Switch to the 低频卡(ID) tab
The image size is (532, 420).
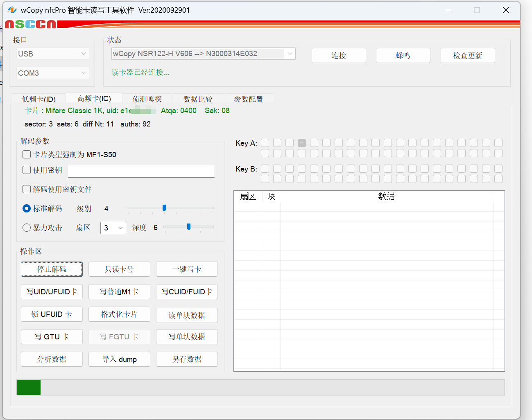(38, 99)
